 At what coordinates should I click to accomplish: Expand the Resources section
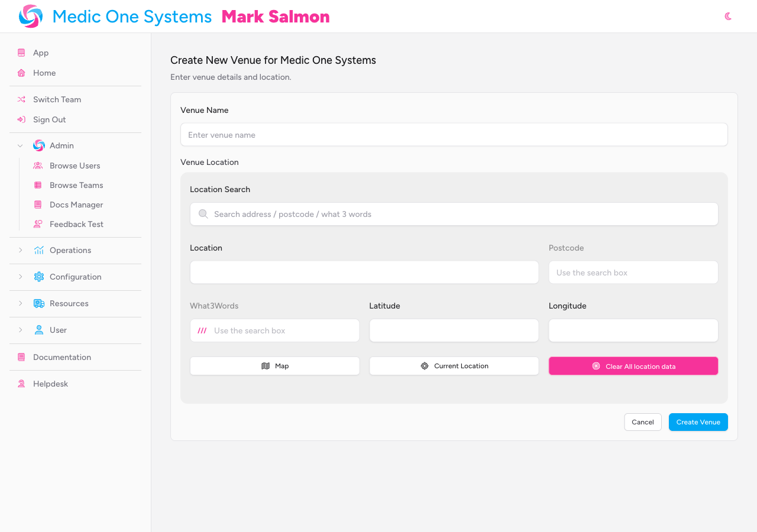click(20, 303)
